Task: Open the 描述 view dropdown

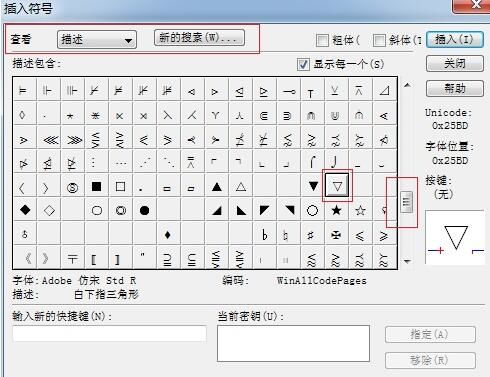Action: pos(97,40)
